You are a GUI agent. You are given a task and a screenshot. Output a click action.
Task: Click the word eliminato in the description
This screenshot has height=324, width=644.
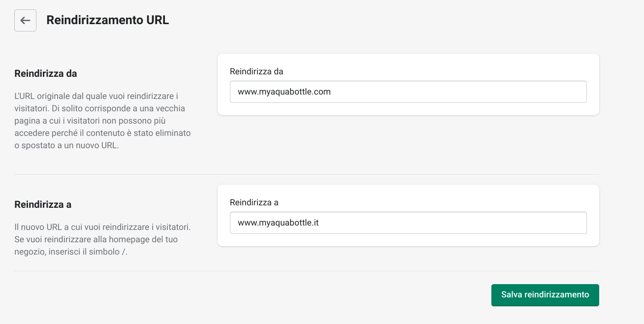pos(172,133)
